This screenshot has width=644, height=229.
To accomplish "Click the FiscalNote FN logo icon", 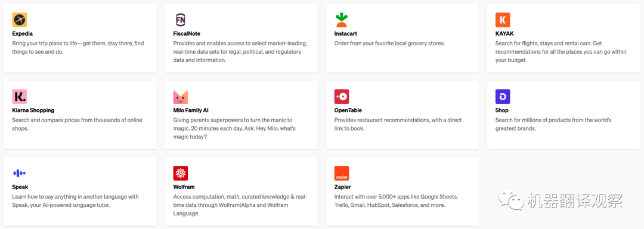I will 180,20.
